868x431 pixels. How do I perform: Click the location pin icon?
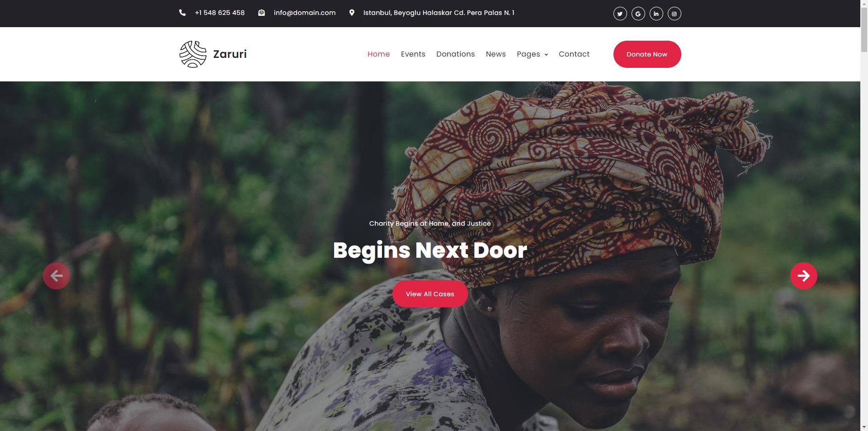(x=352, y=13)
